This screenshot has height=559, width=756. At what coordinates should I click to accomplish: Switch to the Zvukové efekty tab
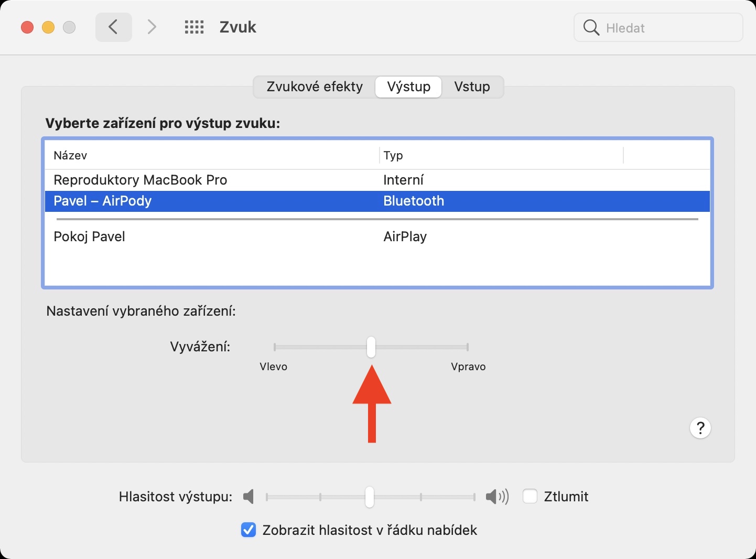tap(315, 87)
